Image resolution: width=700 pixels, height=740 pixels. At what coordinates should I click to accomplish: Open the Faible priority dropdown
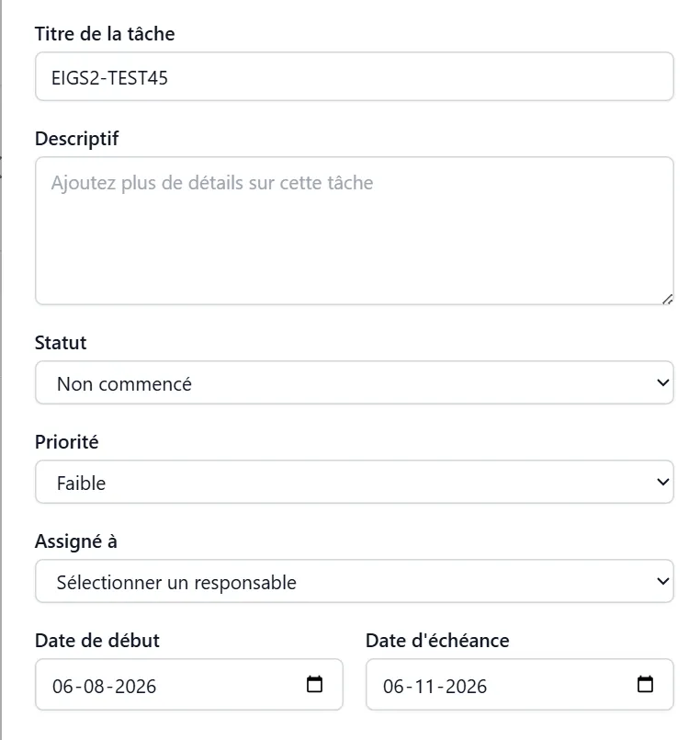pos(355,482)
